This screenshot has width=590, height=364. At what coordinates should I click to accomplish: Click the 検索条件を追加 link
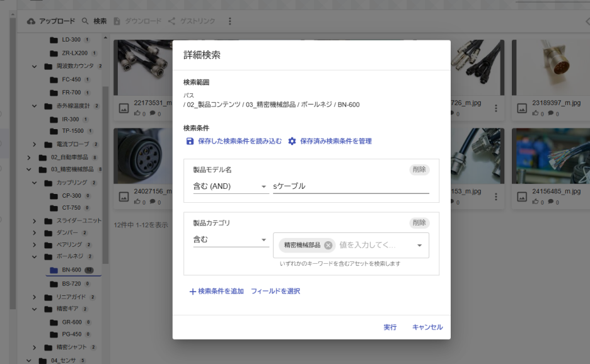(221, 292)
